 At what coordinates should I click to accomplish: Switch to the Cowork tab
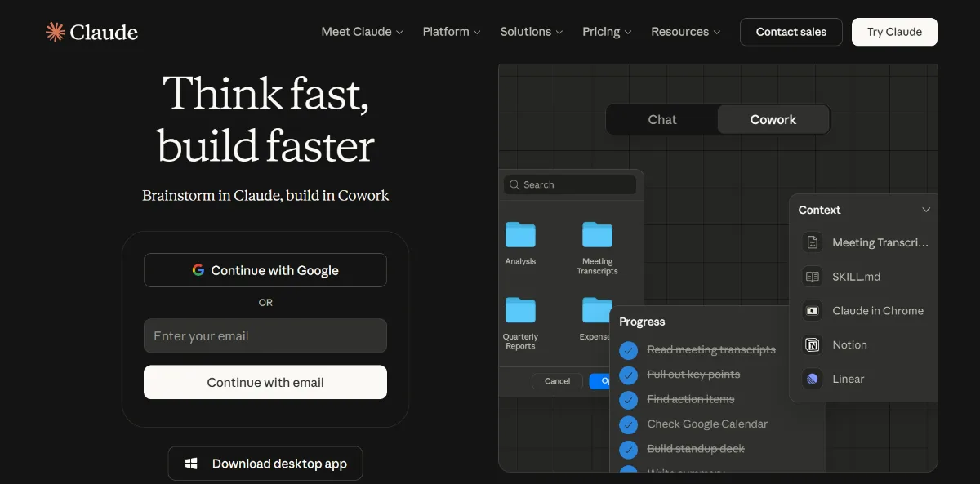tap(773, 119)
